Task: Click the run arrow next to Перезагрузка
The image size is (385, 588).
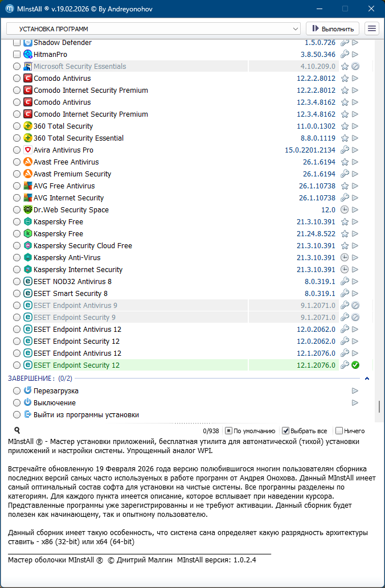Action: coord(355,391)
